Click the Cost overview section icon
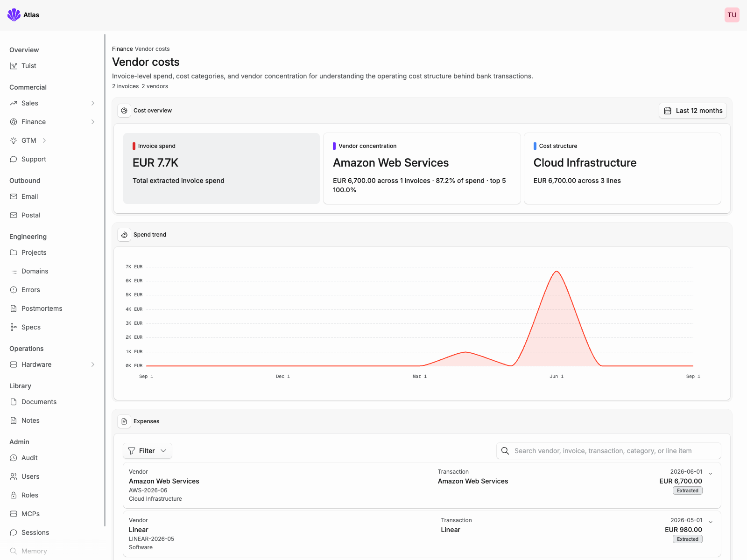Viewport: 747px width, 560px height. coord(124,111)
